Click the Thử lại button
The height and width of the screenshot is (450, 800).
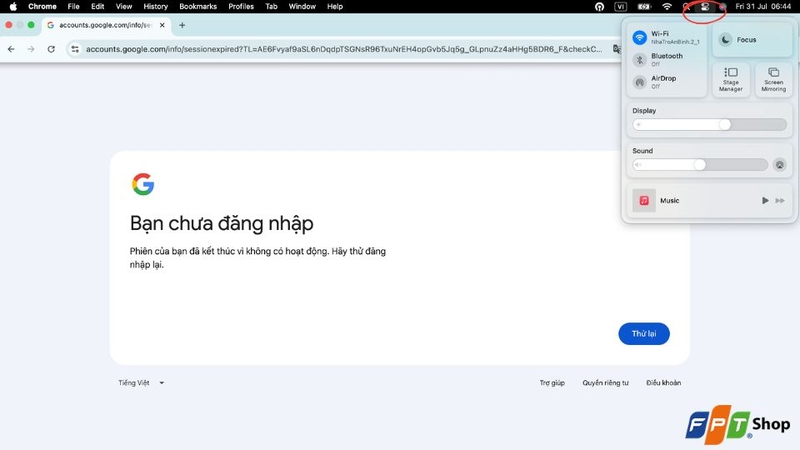(x=644, y=334)
